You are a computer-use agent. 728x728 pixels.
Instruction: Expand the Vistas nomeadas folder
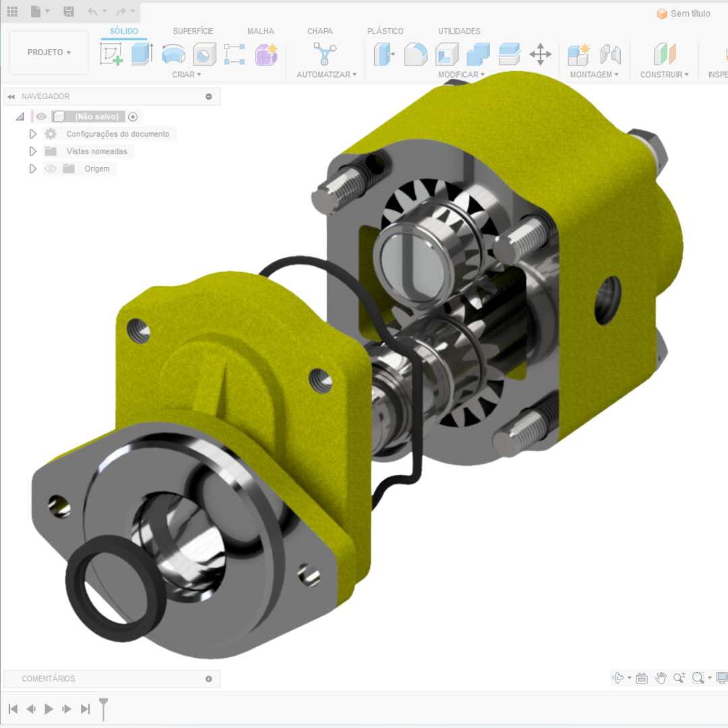tap(32, 152)
